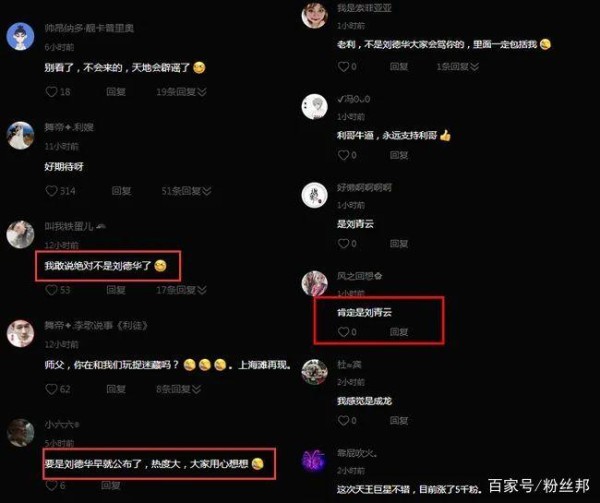This screenshot has width=600, height=503.
Task: Tap heart icon under "师父，你在和我们玩捉迷藏吗" comment
Action: click(x=51, y=389)
